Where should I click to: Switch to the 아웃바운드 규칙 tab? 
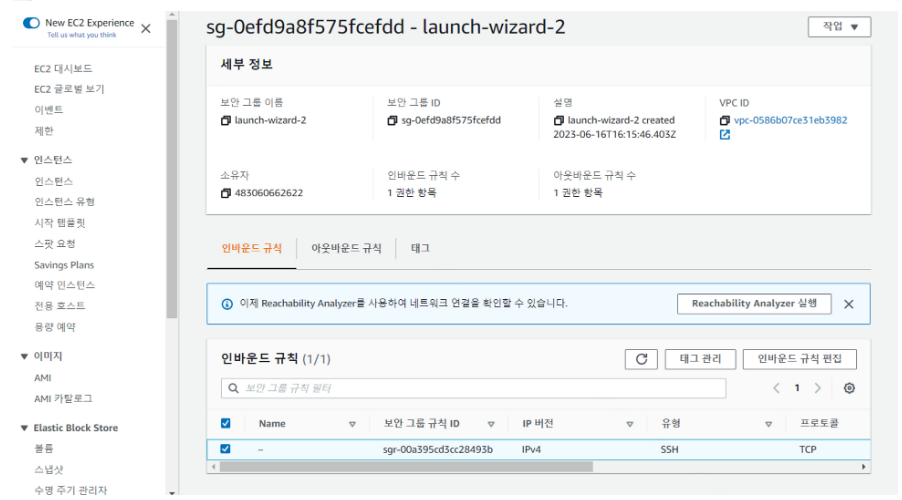pyautogui.click(x=346, y=249)
